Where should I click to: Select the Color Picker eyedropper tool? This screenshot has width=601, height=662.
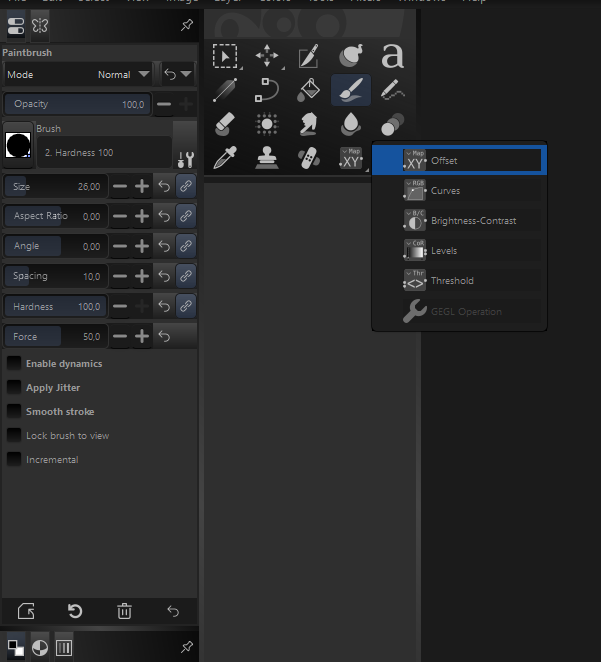(x=225, y=157)
